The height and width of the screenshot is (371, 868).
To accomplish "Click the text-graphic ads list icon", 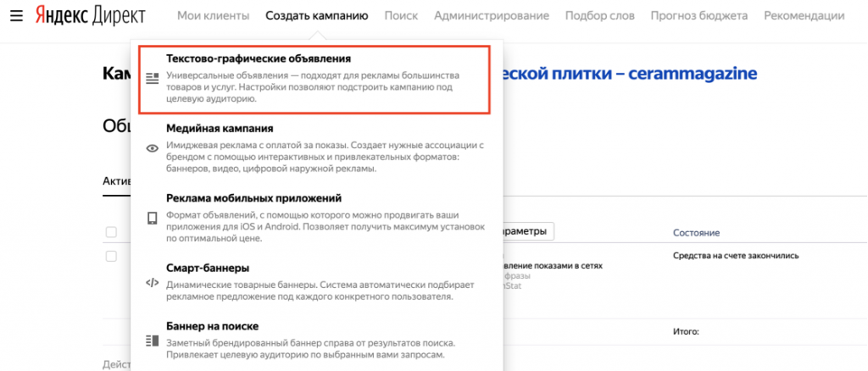I will (153, 78).
